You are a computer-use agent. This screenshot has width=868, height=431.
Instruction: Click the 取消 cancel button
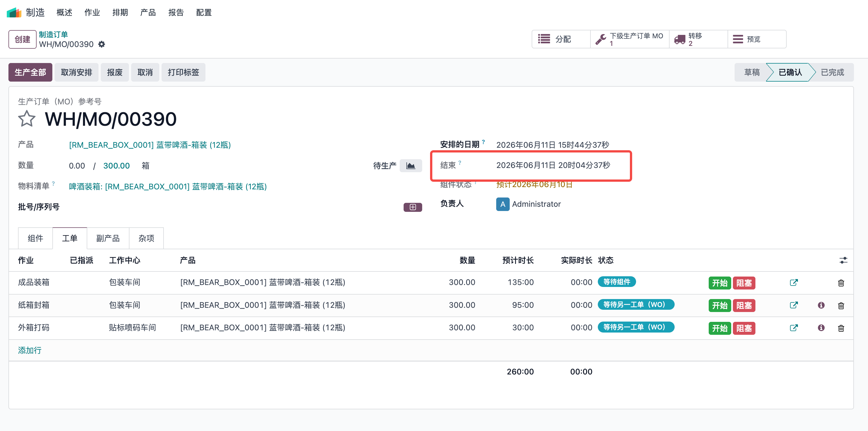click(x=145, y=72)
